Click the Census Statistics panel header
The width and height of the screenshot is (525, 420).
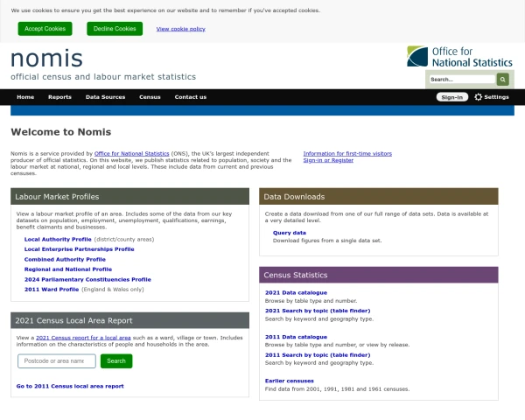(379, 275)
